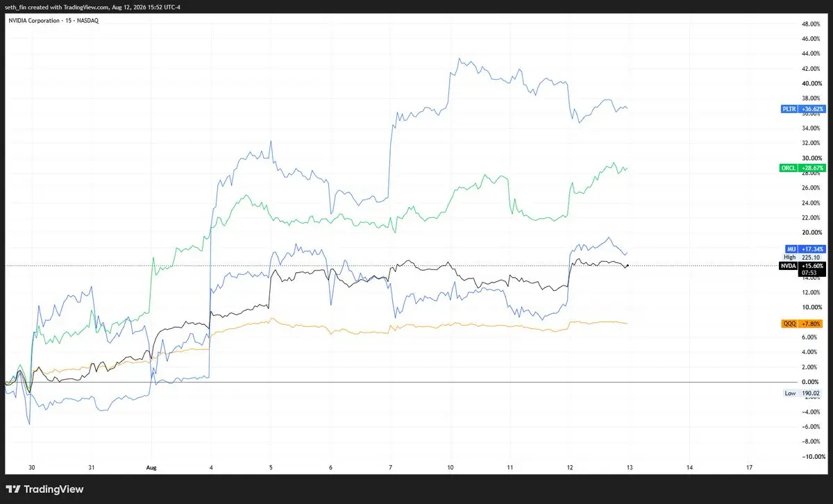Click the 48.00% axis value
The height and width of the screenshot is (504, 833).
point(811,24)
